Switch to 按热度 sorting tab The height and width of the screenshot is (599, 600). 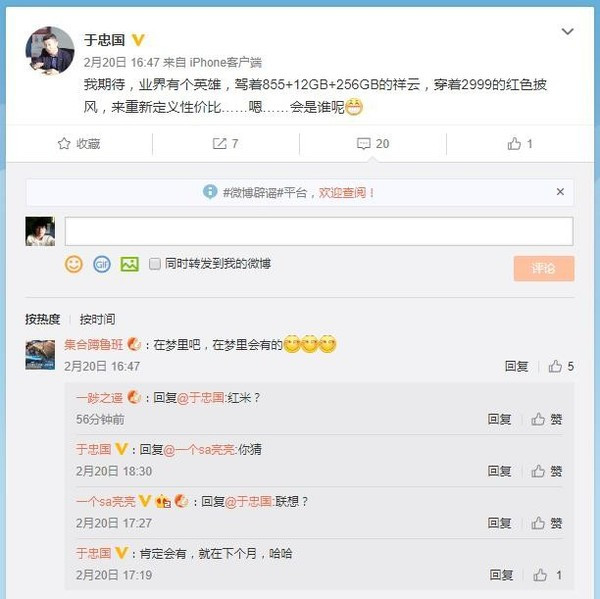point(42,319)
